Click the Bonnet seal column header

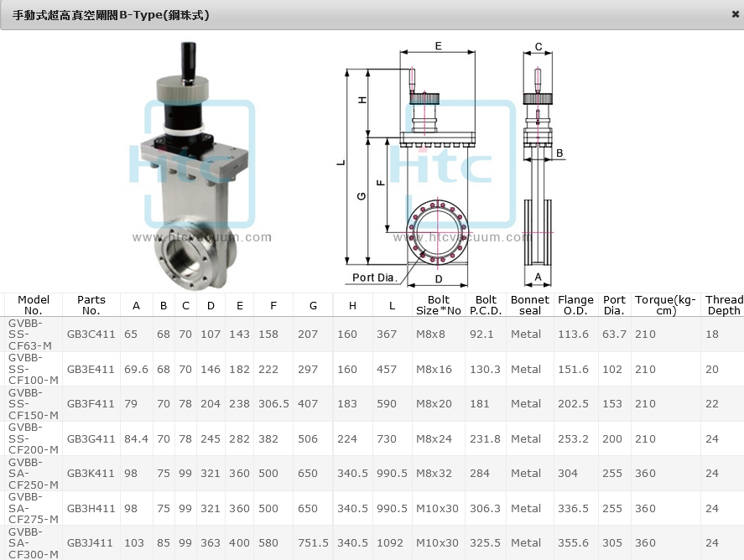(x=530, y=305)
